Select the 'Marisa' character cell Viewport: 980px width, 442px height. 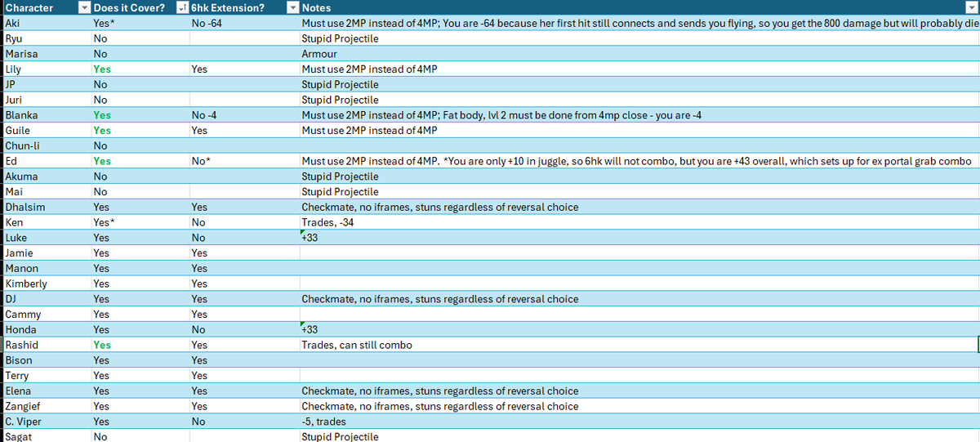point(46,54)
